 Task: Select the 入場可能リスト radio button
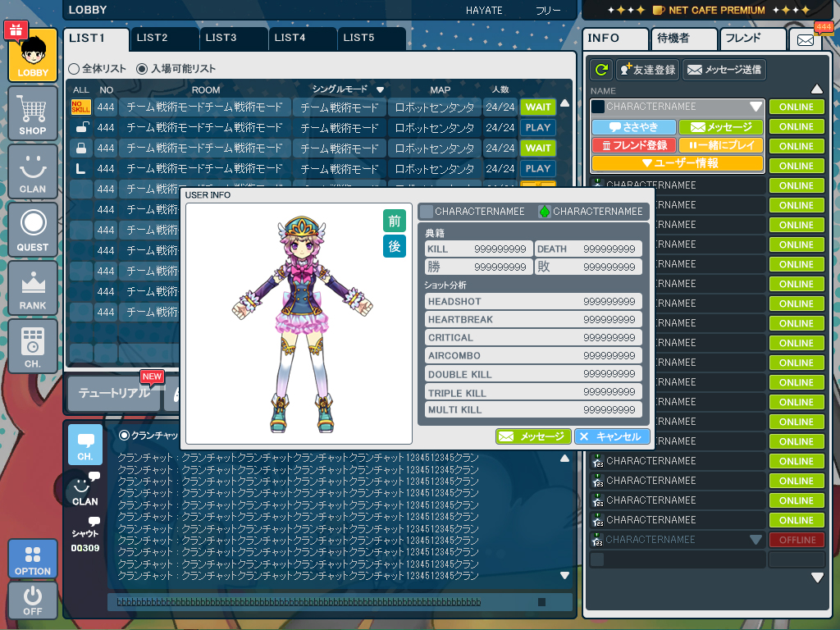pyautogui.click(x=142, y=69)
